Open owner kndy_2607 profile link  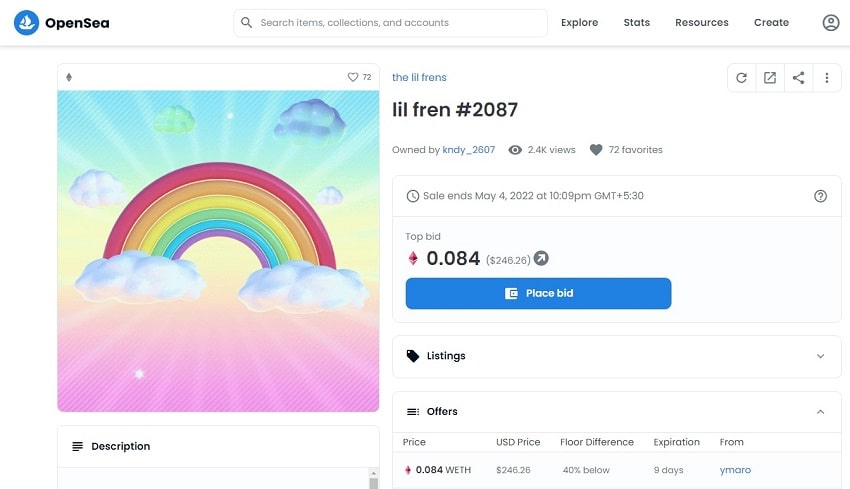point(469,150)
